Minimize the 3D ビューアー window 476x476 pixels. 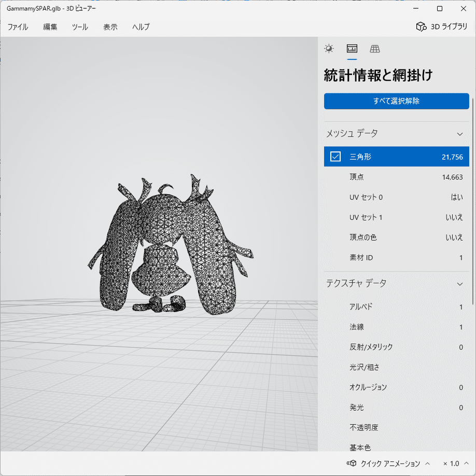[x=416, y=8]
